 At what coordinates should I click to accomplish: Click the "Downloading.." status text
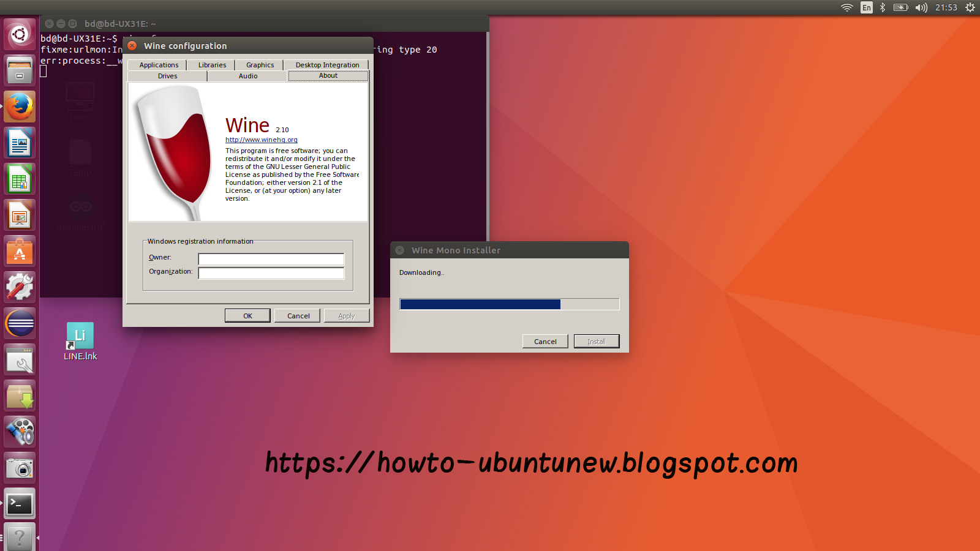(x=421, y=272)
